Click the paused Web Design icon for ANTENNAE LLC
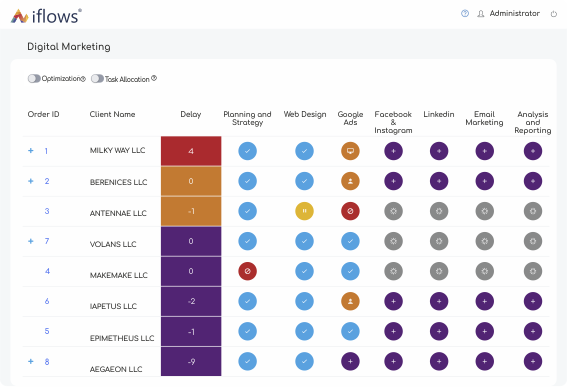Screen dimensions: 567x387 point(304,211)
